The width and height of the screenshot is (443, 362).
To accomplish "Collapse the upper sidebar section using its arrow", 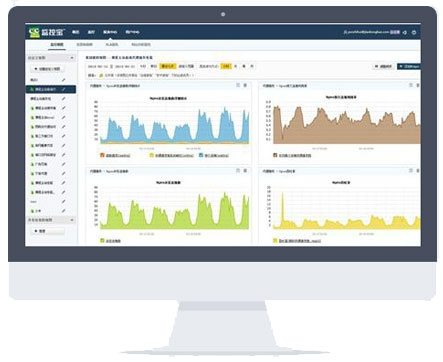I will click(72, 58).
